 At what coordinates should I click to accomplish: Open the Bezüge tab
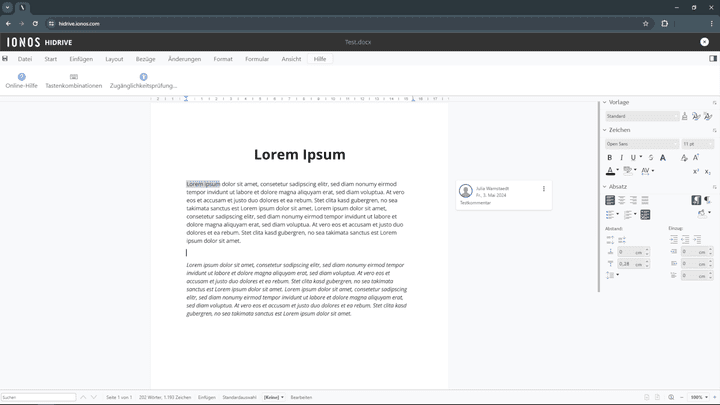pos(145,59)
